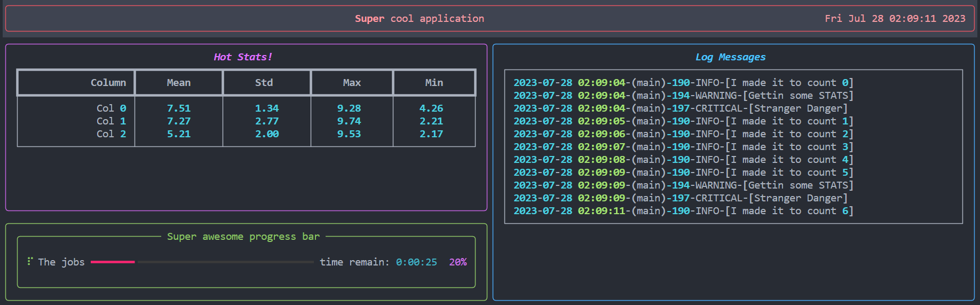Click the 0:00:25 remaining time value
This screenshot has width=980, height=305.
coord(416,262)
